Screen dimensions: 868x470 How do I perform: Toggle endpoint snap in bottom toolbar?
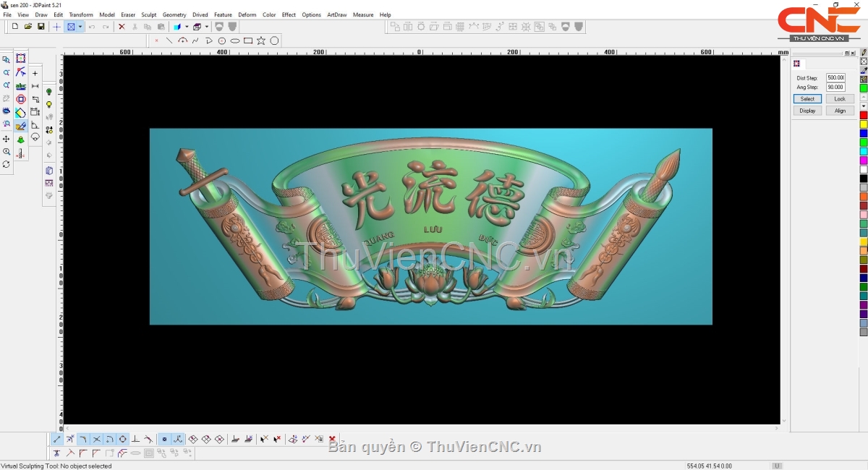tap(57, 439)
